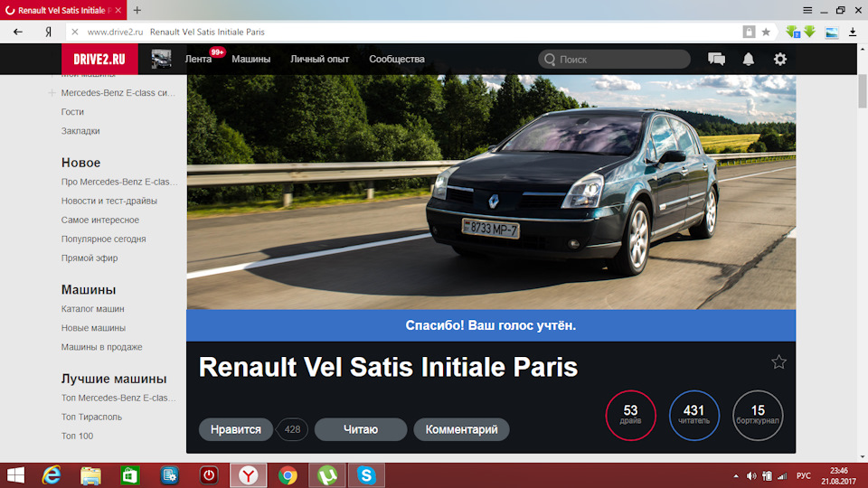Open the 15 бортжурнал circle
The width and height of the screenshot is (868, 488).
(758, 416)
